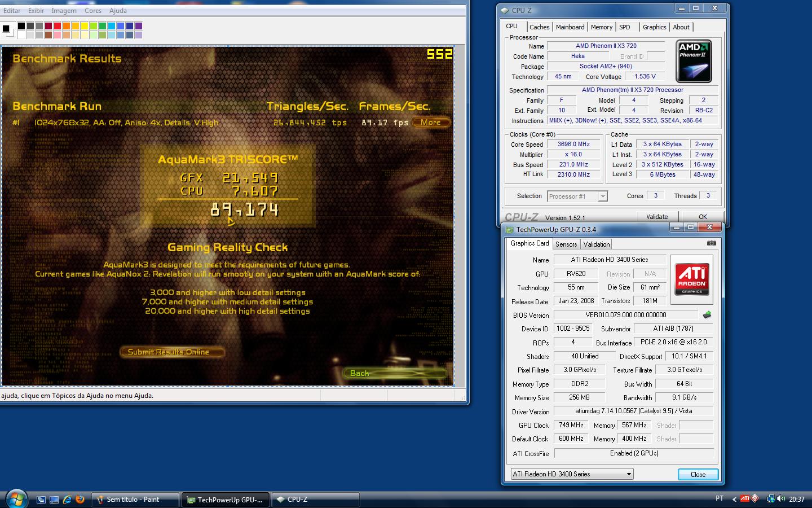The height and width of the screenshot is (508, 812).
Task: Click the taskbar clock showing 20:37
Action: coord(796,499)
